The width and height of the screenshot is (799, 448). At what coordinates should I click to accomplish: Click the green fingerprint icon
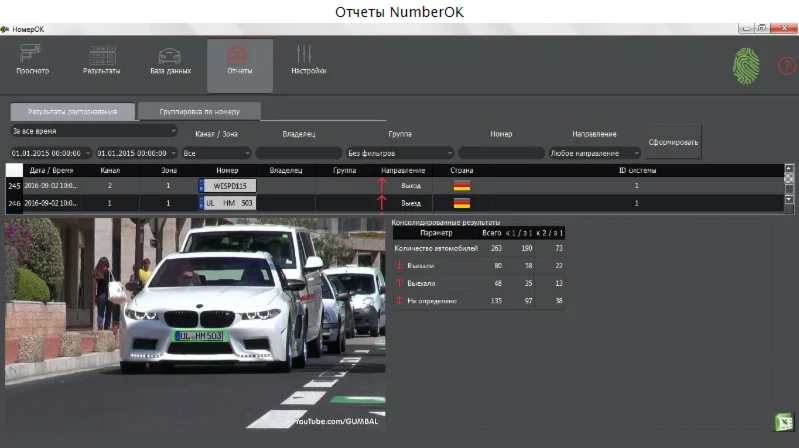click(746, 66)
